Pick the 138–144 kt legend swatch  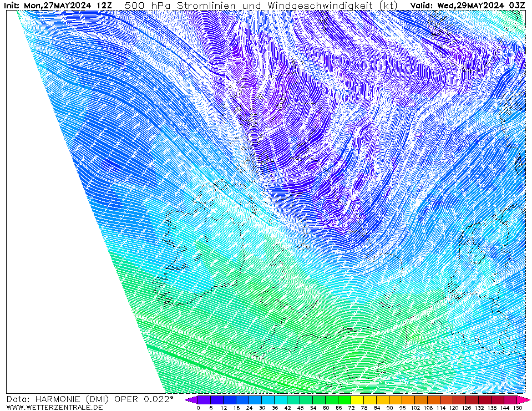(x=498, y=400)
